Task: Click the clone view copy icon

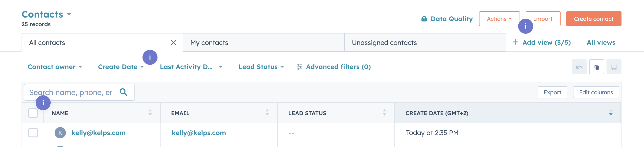Action: tap(596, 67)
